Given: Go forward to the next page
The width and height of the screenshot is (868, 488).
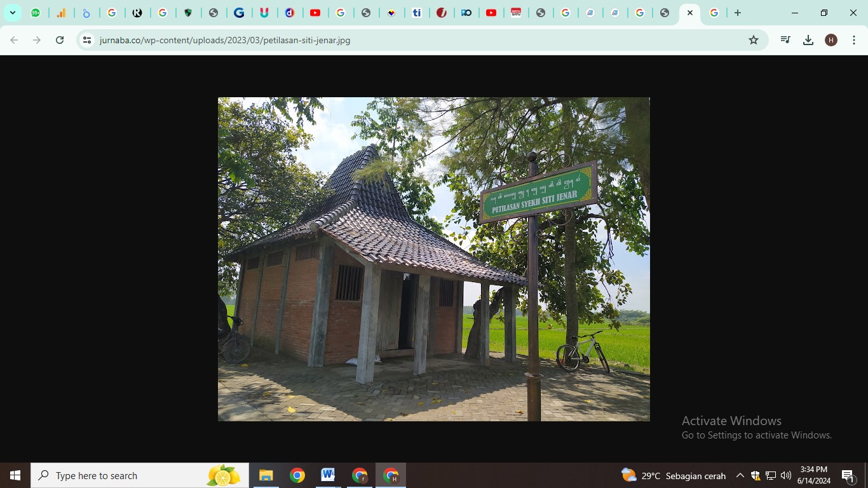Looking at the screenshot, I should click(x=37, y=40).
